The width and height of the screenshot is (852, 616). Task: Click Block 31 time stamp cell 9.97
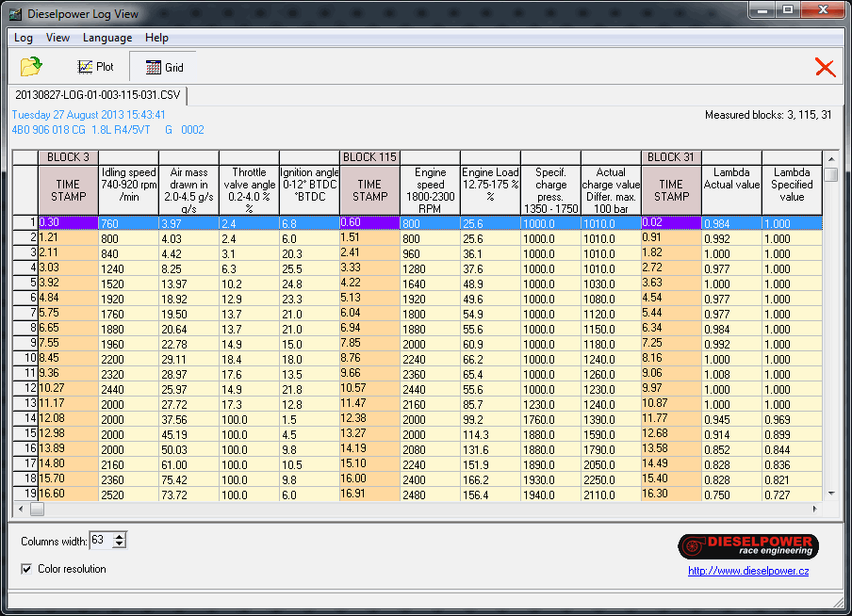[x=672, y=389]
